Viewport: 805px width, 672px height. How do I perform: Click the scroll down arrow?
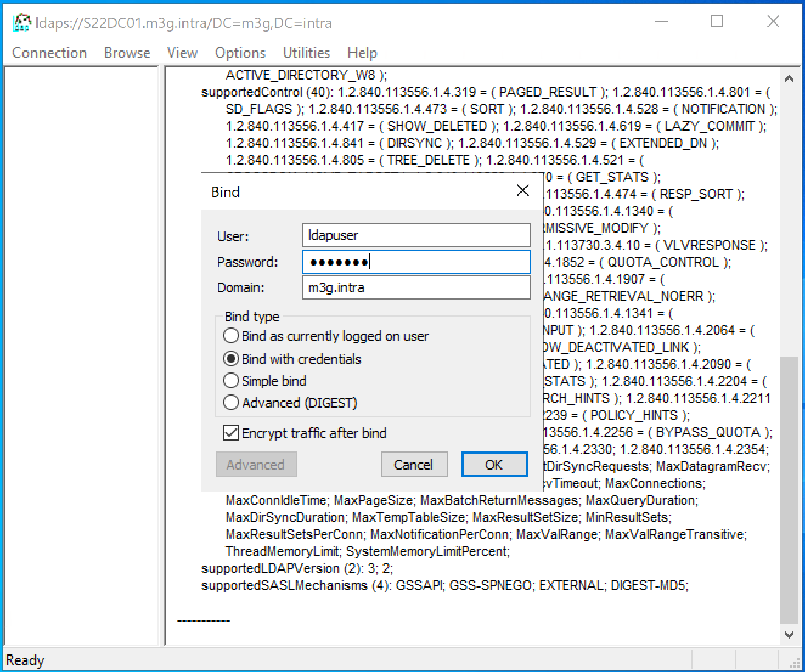coord(789,635)
